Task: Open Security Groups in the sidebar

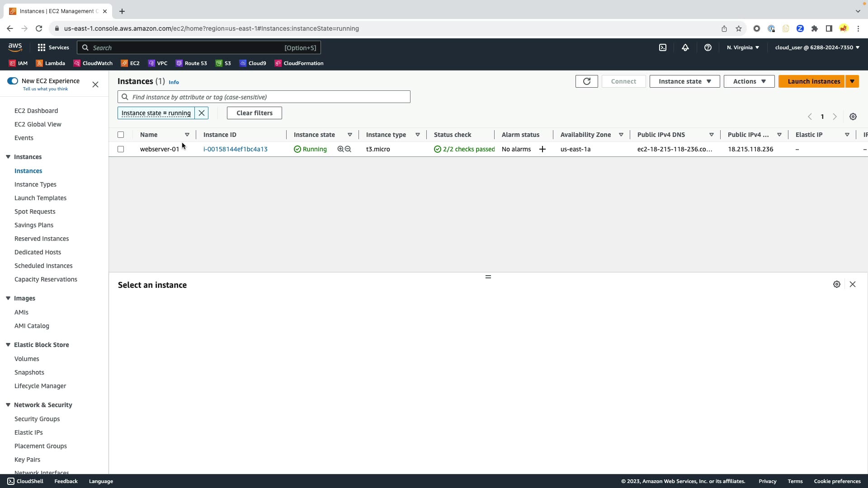Action: 37,419
